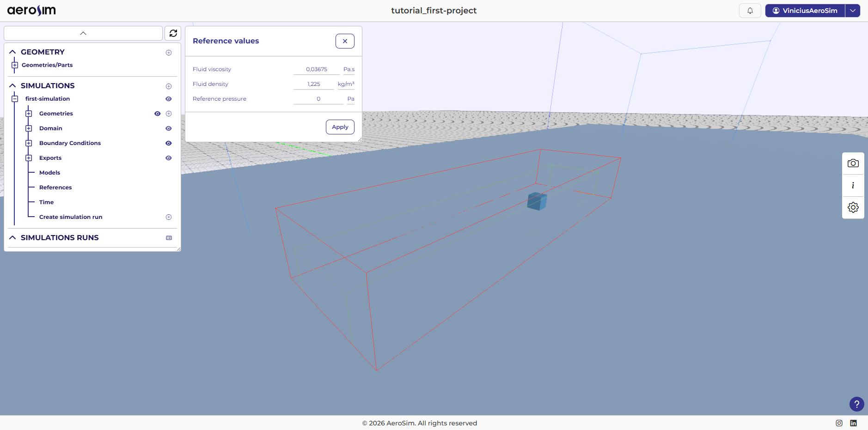Open the simulation runs list icon
868x430 pixels.
169,238
